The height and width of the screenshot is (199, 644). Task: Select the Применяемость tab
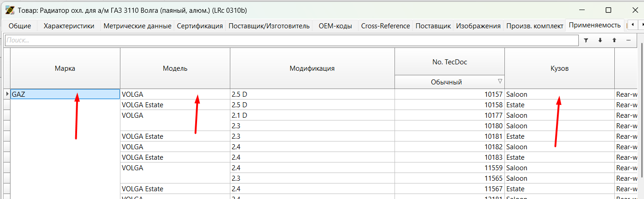pos(595,25)
